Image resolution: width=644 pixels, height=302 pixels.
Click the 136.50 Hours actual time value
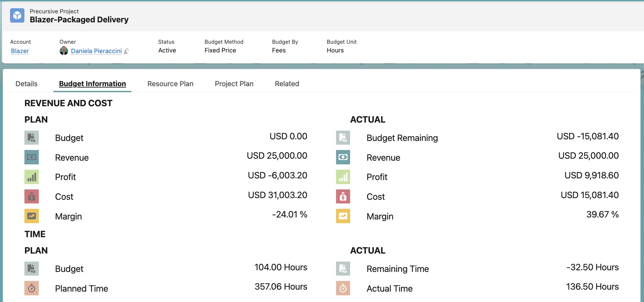tap(592, 287)
